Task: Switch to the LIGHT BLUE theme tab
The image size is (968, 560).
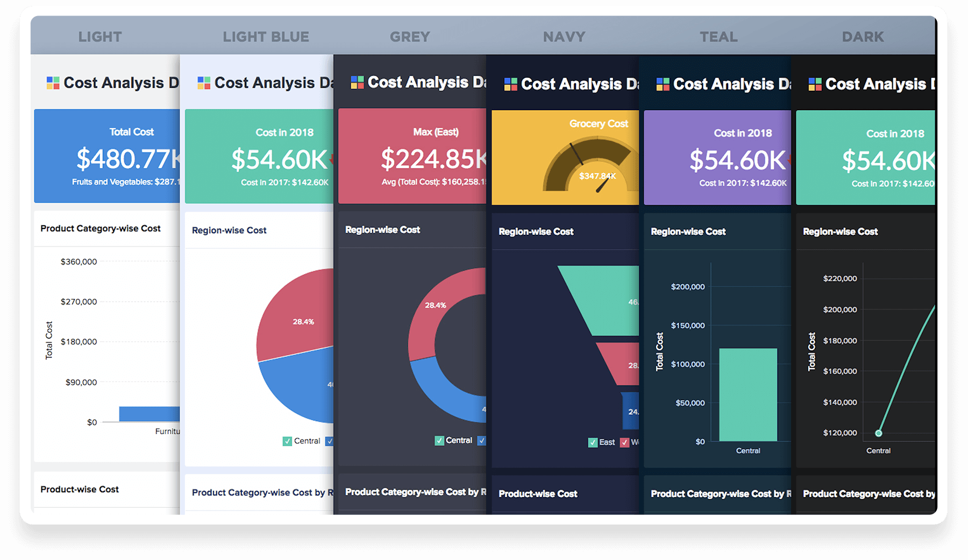Action: pos(266,37)
